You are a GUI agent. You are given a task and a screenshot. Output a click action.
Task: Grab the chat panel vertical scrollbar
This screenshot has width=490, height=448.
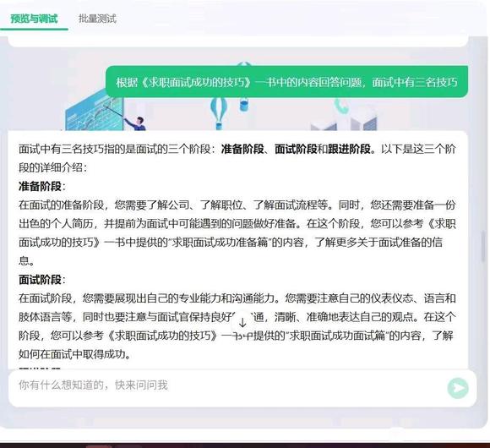(483, 246)
